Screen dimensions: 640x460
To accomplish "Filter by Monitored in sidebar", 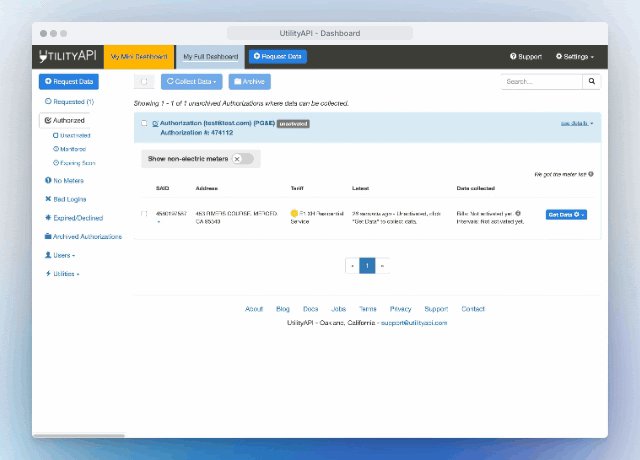I will (x=69, y=149).
